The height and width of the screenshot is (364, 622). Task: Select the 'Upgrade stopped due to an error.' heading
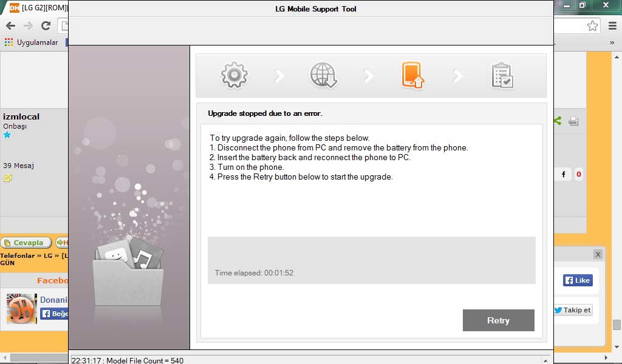click(265, 113)
